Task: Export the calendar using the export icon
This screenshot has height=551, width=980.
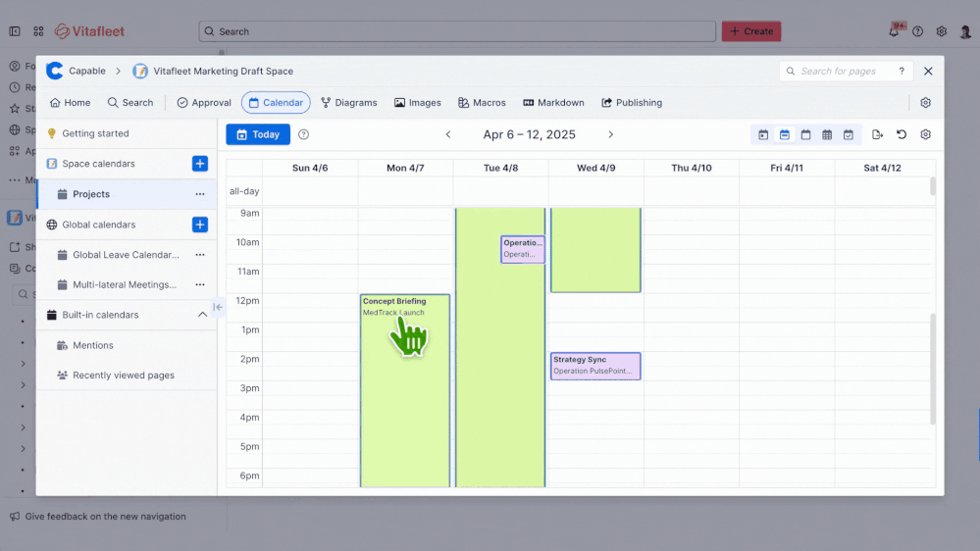Action: pyautogui.click(x=878, y=134)
